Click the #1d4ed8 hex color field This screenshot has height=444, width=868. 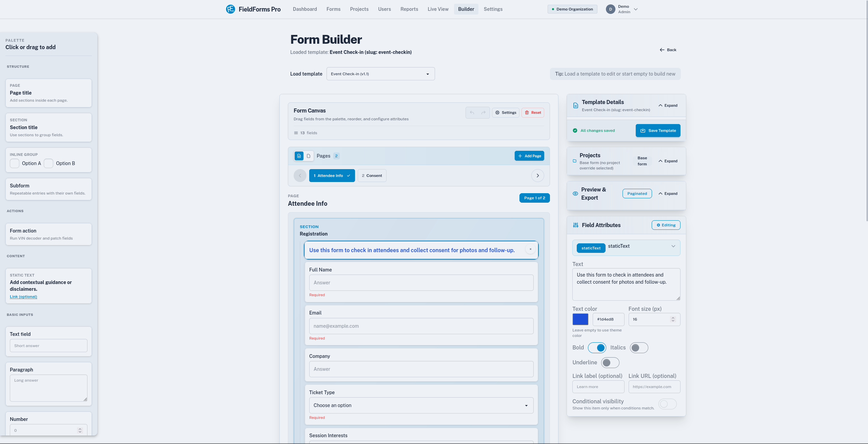[609, 319]
